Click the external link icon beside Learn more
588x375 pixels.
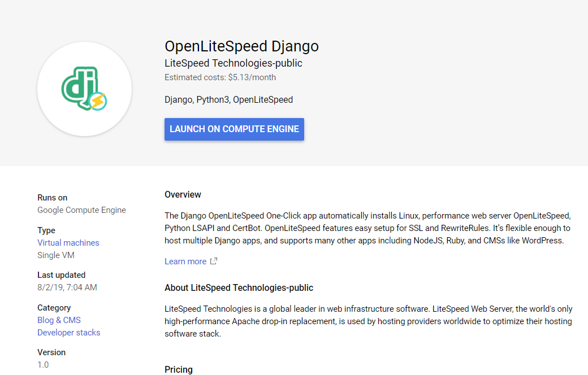coord(214,261)
